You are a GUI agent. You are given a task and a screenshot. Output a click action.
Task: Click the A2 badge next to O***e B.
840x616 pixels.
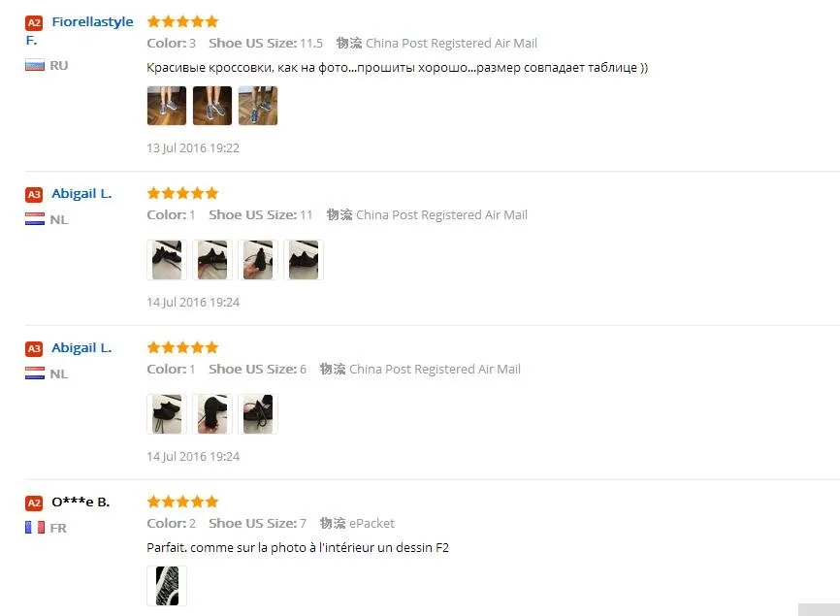click(34, 503)
